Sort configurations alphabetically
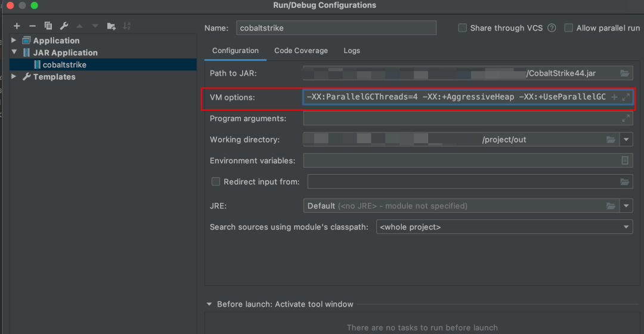 tap(127, 26)
